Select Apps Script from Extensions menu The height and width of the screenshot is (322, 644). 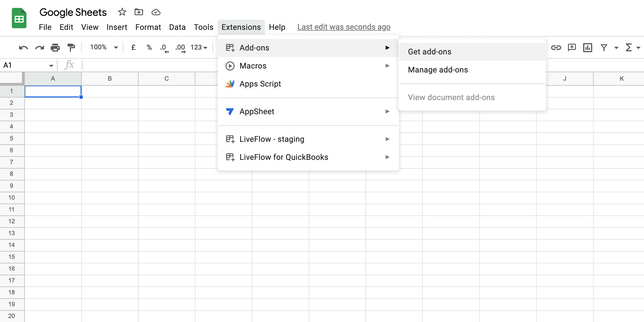tap(308, 84)
